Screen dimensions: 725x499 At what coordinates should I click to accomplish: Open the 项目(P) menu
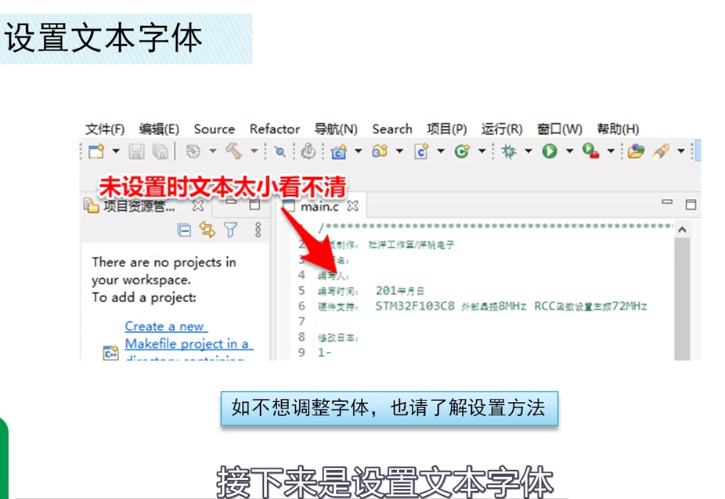[x=447, y=129]
